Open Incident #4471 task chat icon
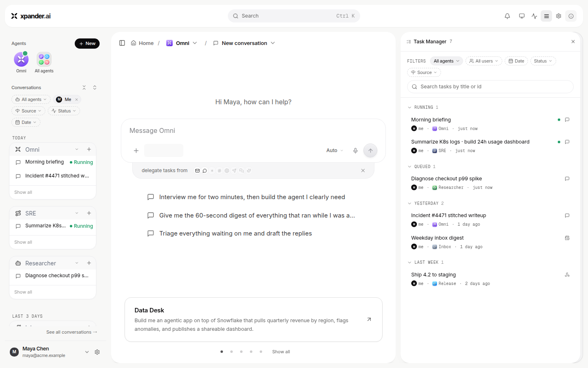Viewport: 588px width, 368px height. click(x=567, y=215)
